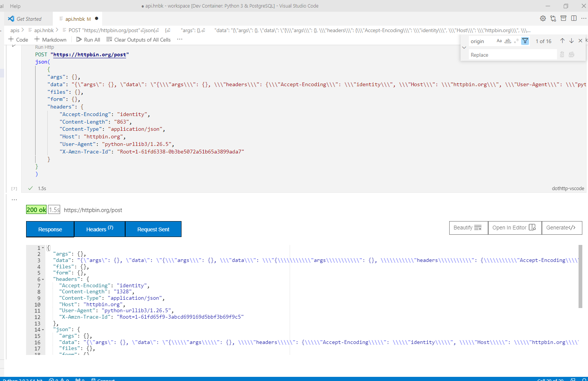Click the 'json(' line in cell
588x381 pixels.
(x=43, y=62)
